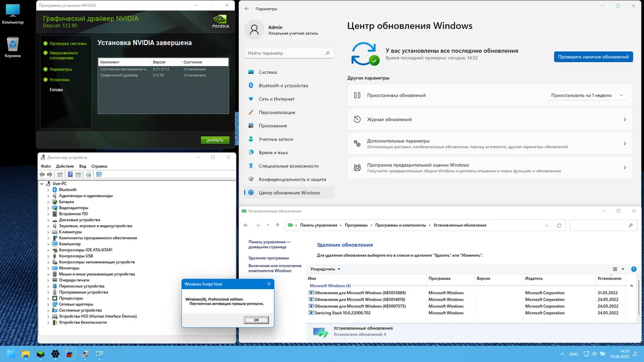Click the Имя column header in updates list

pyautogui.click(x=366, y=278)
